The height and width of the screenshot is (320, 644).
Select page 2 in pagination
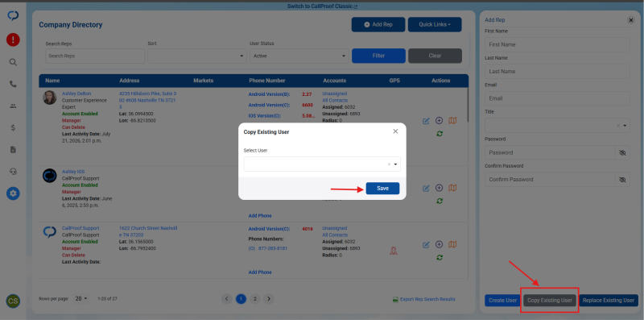tap(254, 299)
